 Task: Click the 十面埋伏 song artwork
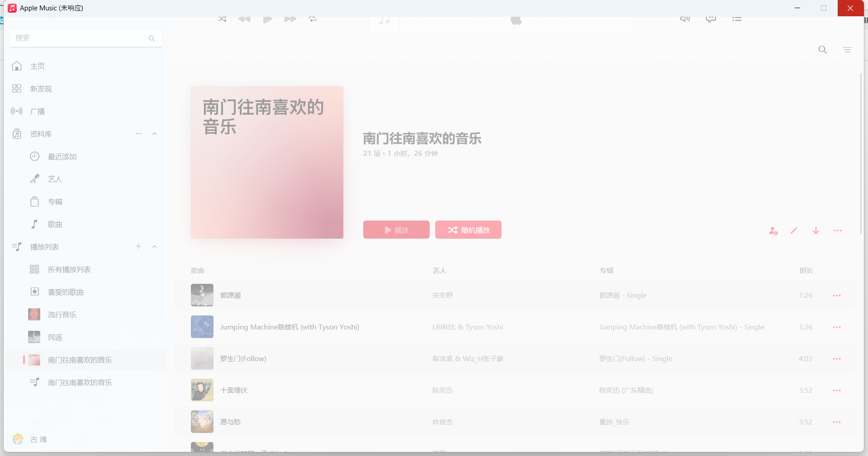[202, 390]
